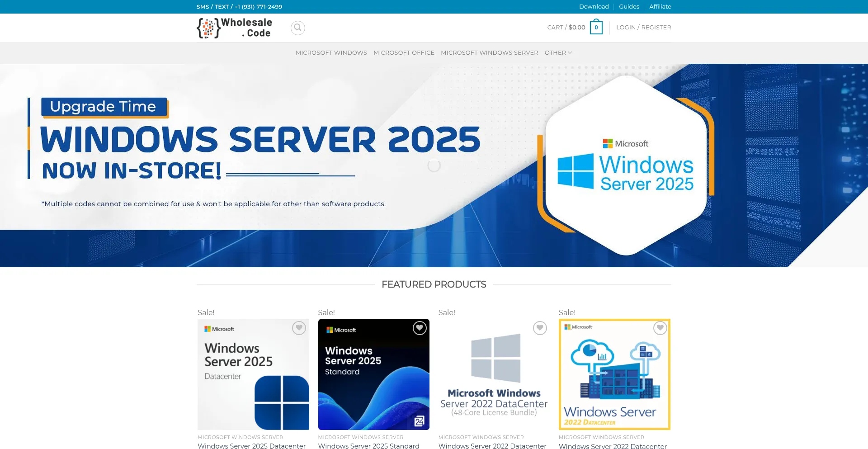Click the Windows Server 2025 hexagon banner logo
This screenshot has height=449, width=868.
pyautogui.click(x=626, y=165)
